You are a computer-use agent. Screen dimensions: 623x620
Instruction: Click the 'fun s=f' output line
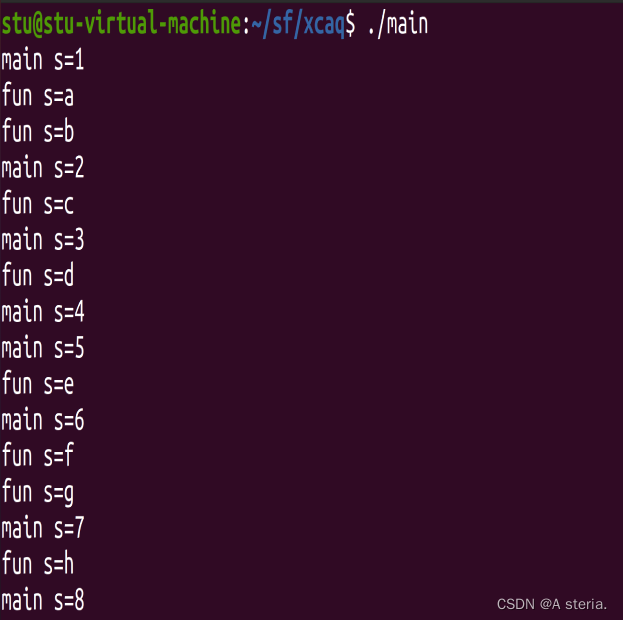click(x=38, y=455)
